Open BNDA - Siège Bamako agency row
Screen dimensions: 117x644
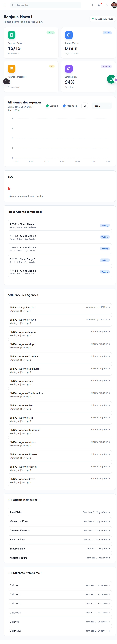point(60,309)
